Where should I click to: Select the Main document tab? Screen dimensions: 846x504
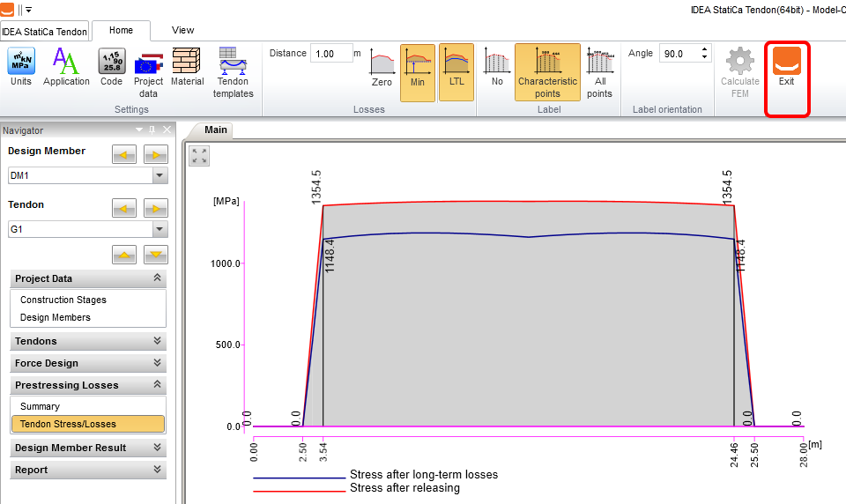click(216, 130)
